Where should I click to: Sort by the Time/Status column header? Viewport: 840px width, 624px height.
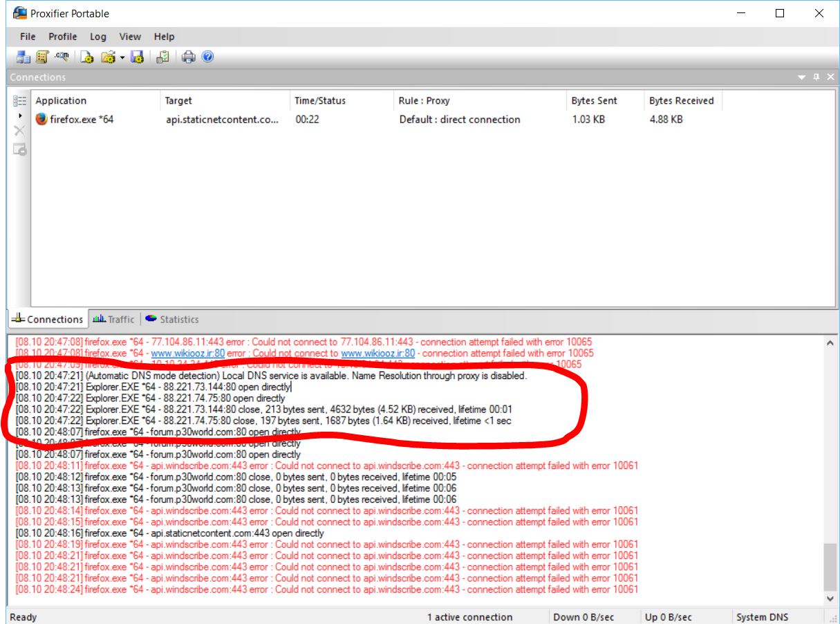[342, 101]
